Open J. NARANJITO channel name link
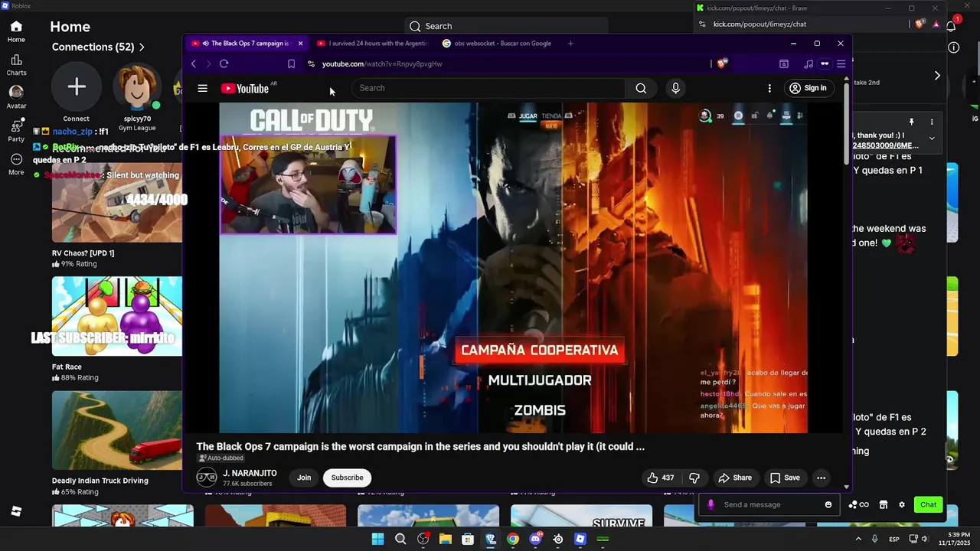Image resolution: width=980 pixels, height=551 pixels. pyautogui.click(x=250, y=474)
